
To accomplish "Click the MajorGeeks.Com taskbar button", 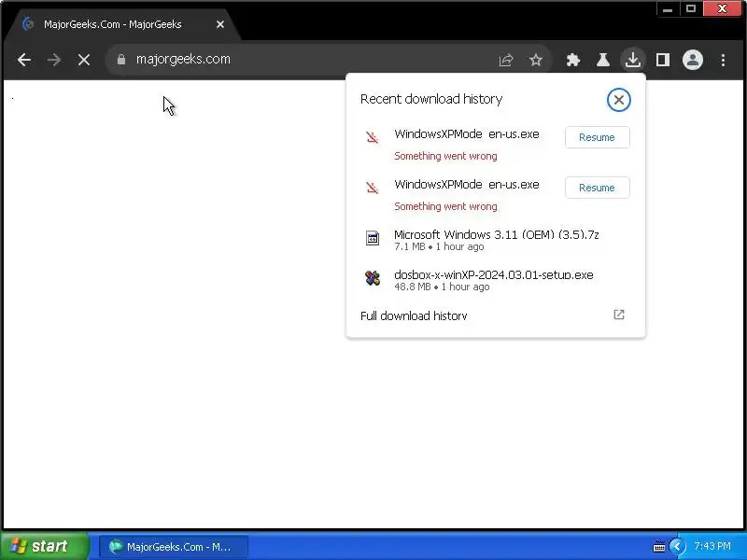I will 174,547.
